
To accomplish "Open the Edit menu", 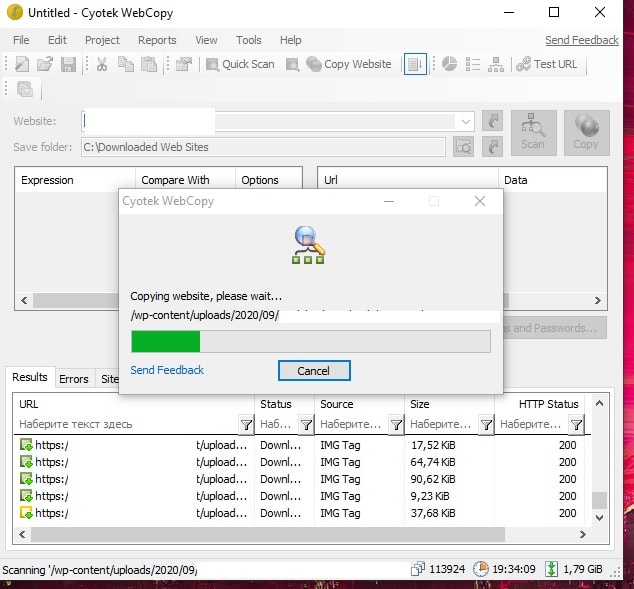I will (x=57, y=40).
